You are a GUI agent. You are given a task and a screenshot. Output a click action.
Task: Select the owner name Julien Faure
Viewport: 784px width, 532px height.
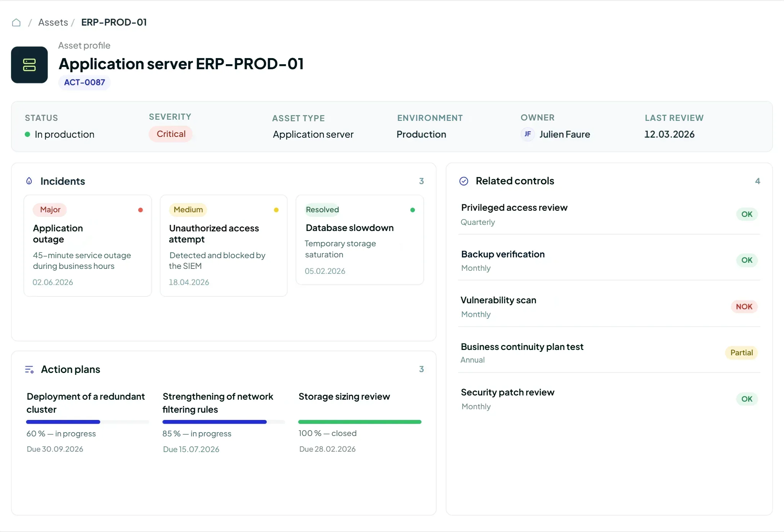(565, 134)
